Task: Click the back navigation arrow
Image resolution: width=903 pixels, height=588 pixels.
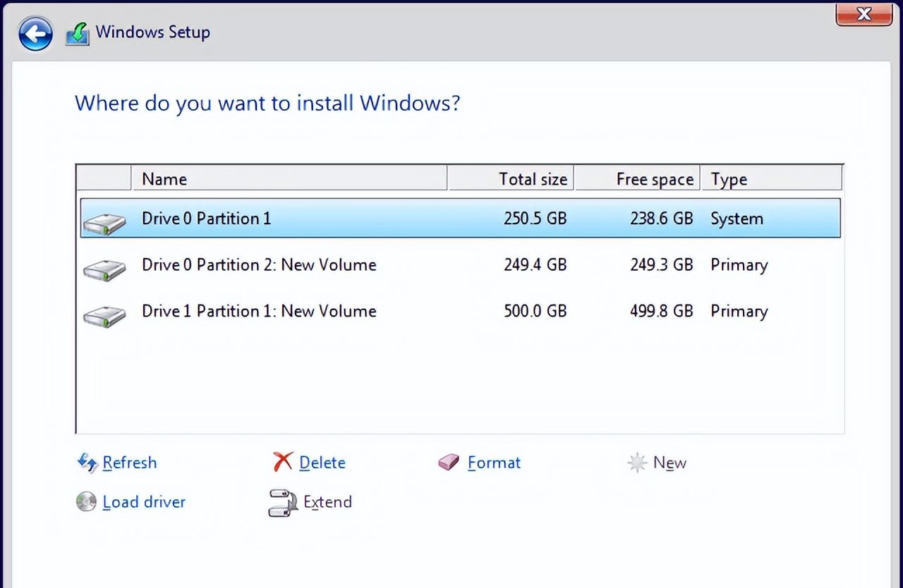Action: (x=35, y=33)
